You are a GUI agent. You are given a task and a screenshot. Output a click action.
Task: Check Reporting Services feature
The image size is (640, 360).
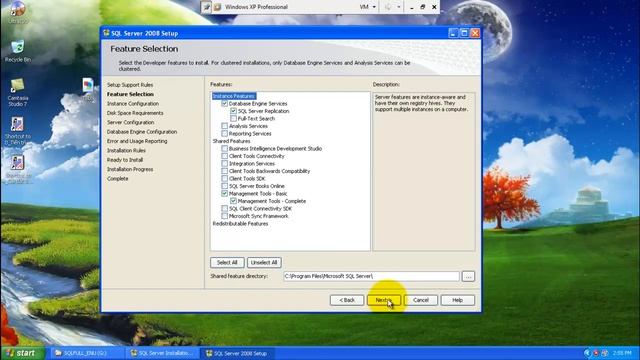click(x=224, y=133)
